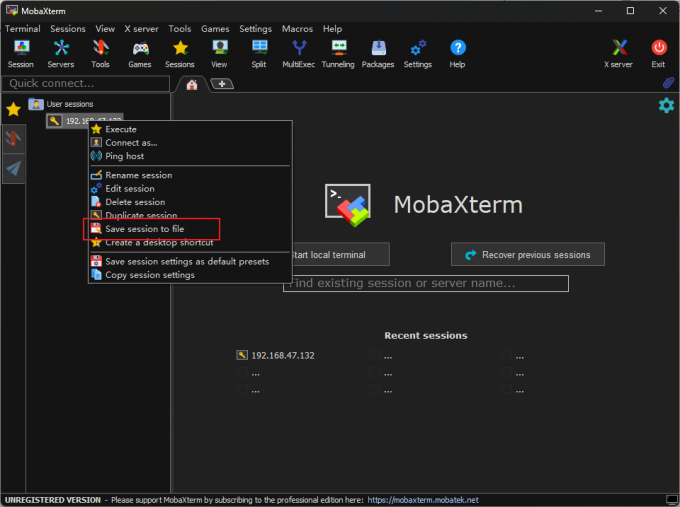Click the Sessions star toolbar icon

180,54
